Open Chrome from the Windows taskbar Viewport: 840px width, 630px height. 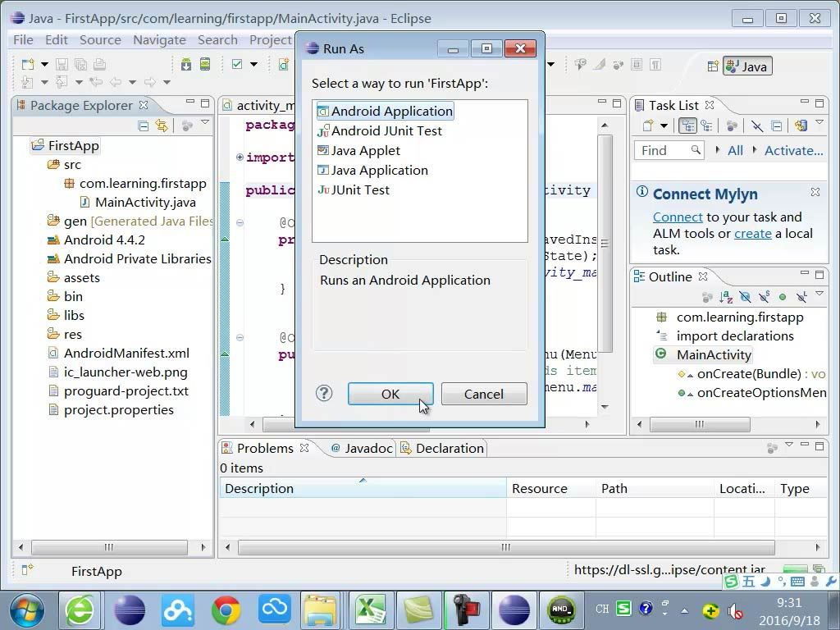coord(226,610)
